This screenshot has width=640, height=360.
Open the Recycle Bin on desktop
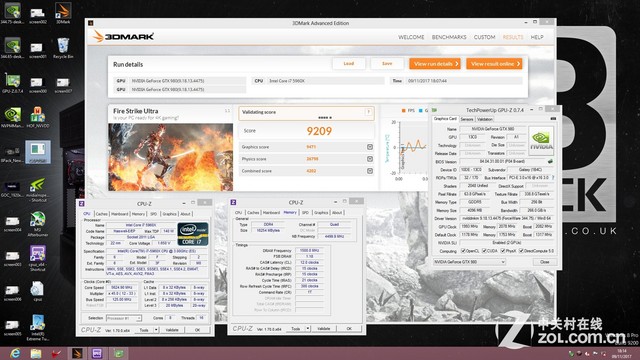pyautogui.click(x=63, y=47)
